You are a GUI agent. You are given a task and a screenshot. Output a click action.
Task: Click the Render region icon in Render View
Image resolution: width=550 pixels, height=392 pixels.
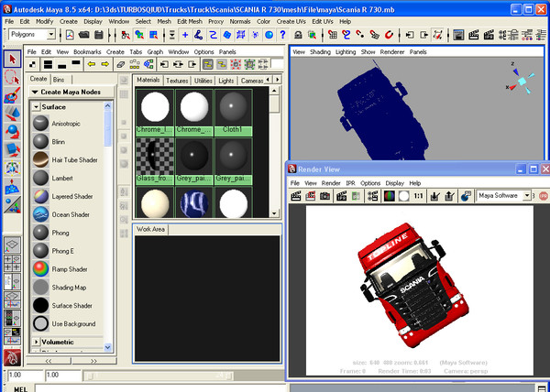pyautogui.click(x=311, y=196)
